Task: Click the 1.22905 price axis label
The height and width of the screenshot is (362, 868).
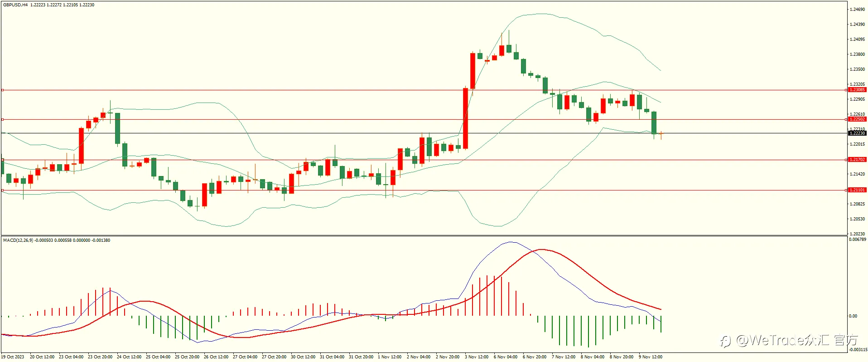Action: coord(857,99)
